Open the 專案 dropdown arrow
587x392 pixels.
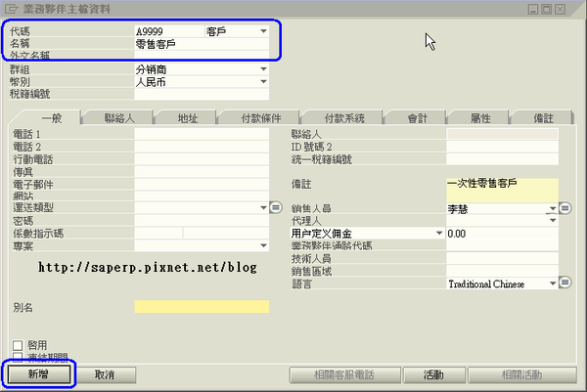tap(263, 245)
